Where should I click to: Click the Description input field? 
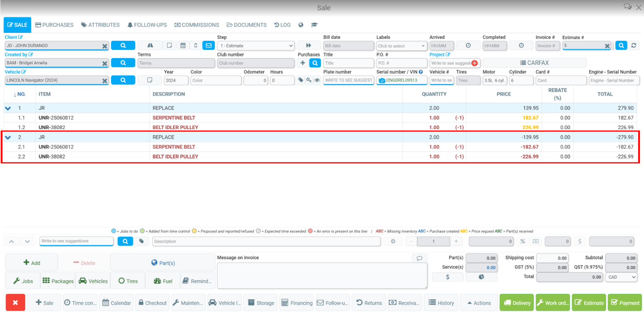pyautogui.click(x=266, y=241)
